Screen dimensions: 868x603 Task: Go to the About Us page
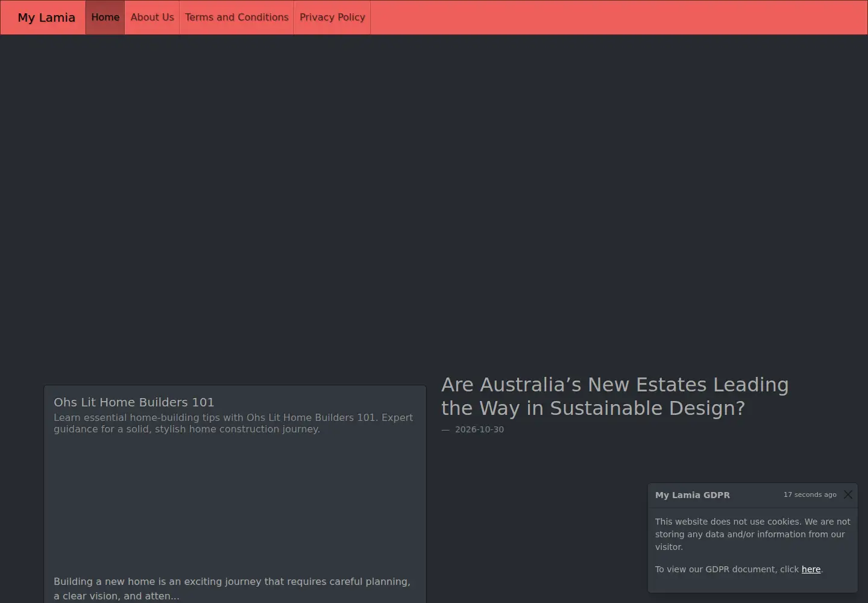pyautogui.click(x=152, y=17)
